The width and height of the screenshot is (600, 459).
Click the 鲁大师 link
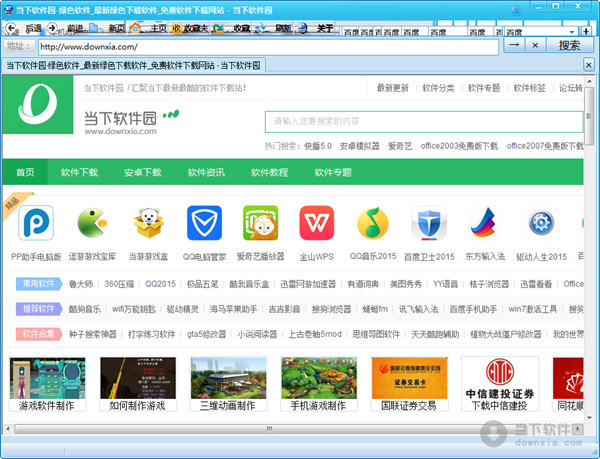[x=81, y=284]
